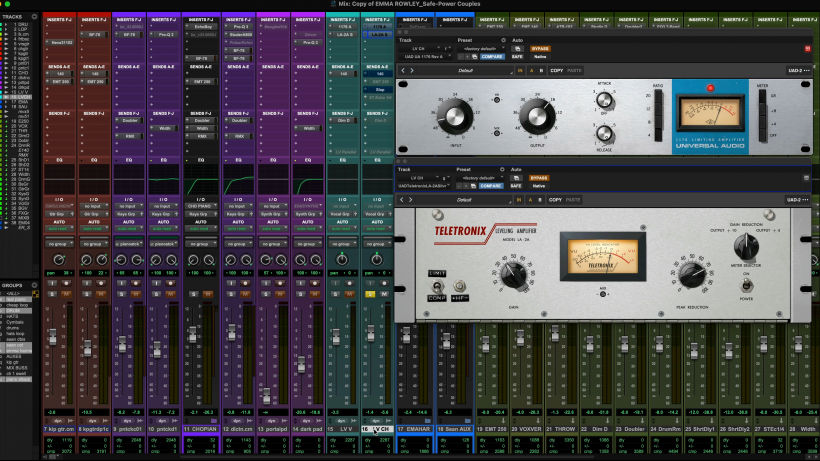Toggle IN button on 1176 UAD toolbar
The height and width of the screenshot is (461, 820).
point(520,71)
